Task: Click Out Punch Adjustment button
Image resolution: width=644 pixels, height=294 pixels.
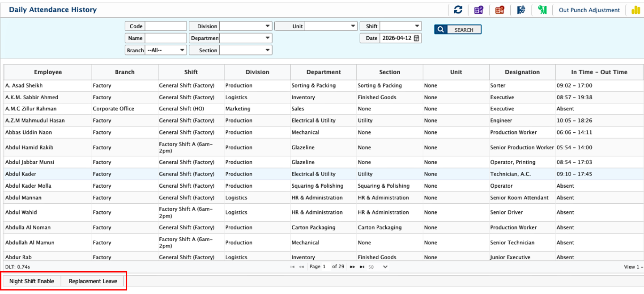Action: pos(589,10)
